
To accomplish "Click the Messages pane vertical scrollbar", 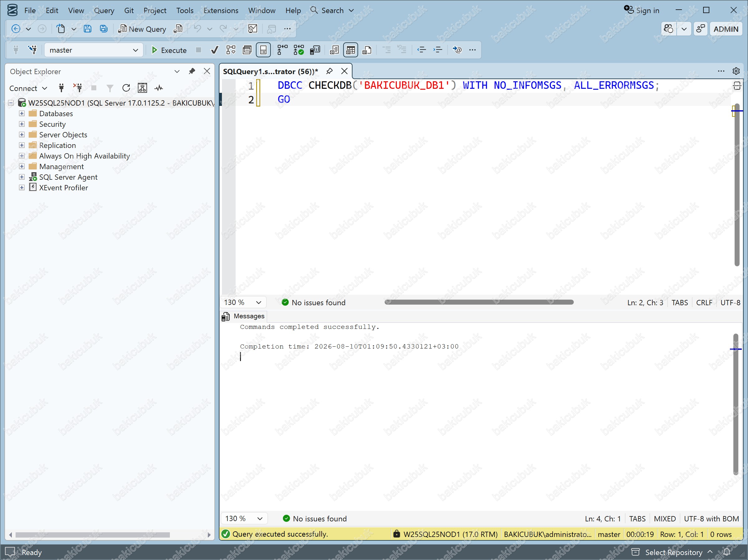I will pos(736,404).
